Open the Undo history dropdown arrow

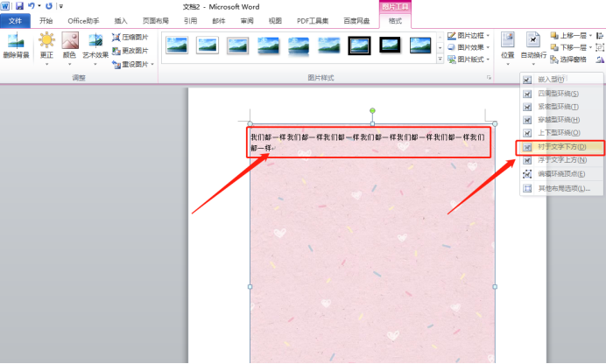(39, 6)
